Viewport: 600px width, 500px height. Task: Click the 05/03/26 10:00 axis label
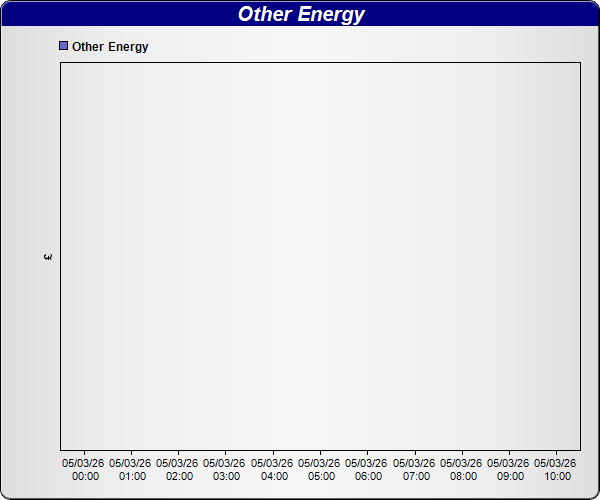click(x=556, y=470)
